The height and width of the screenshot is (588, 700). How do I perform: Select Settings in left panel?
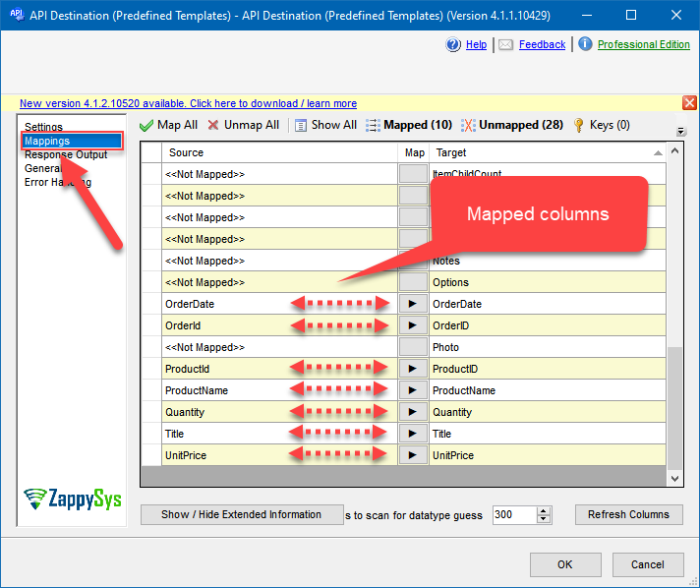click(x=43, y=127)
